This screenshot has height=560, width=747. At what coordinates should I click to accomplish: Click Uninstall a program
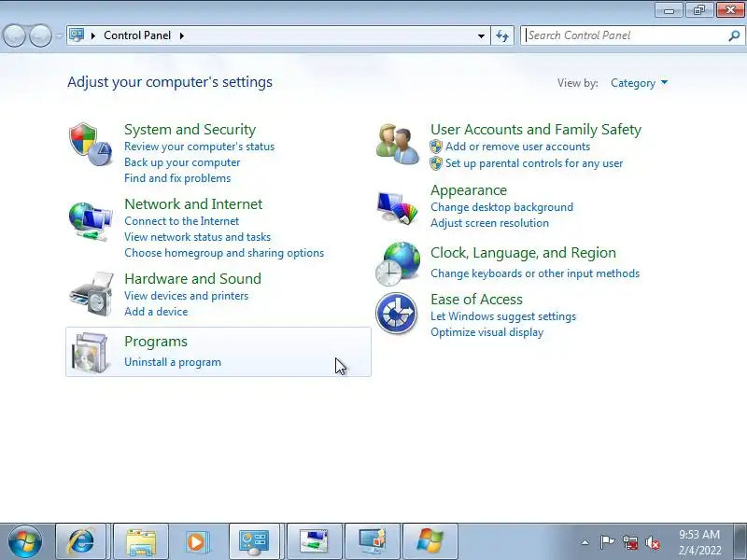[x=173, y=362]
